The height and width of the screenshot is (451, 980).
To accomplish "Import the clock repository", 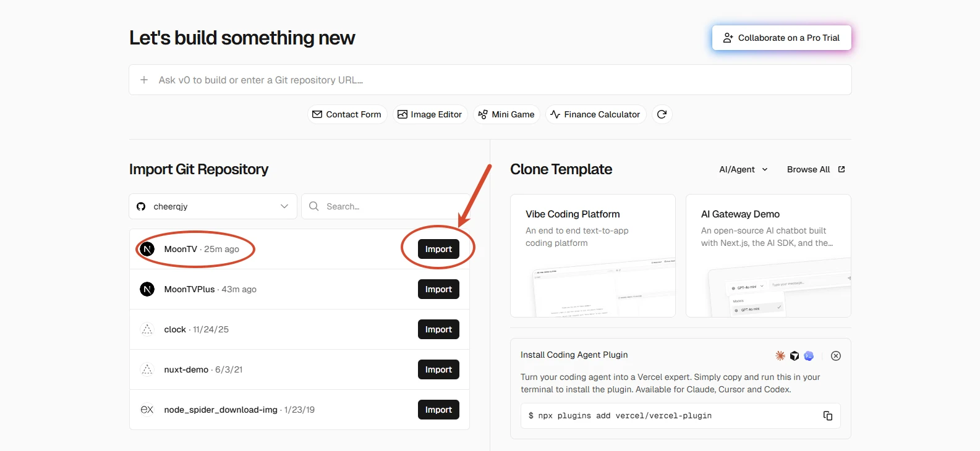I will click(x=438, y=329).
